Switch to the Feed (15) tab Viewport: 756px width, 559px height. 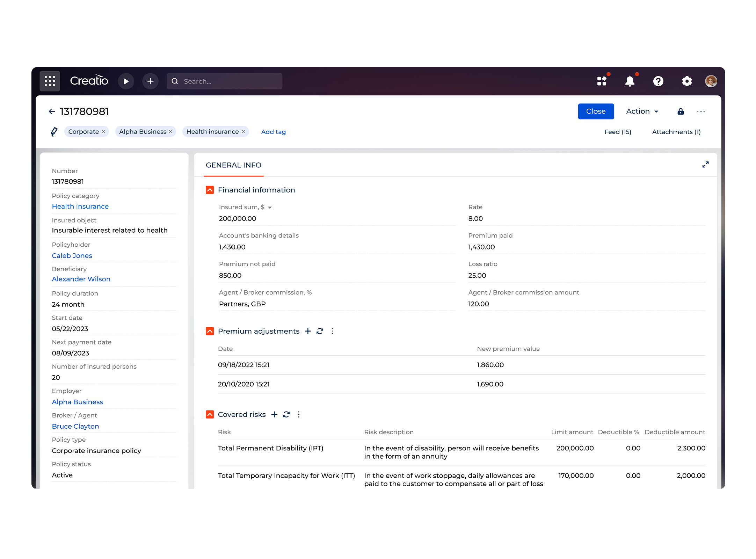[618, 132]
